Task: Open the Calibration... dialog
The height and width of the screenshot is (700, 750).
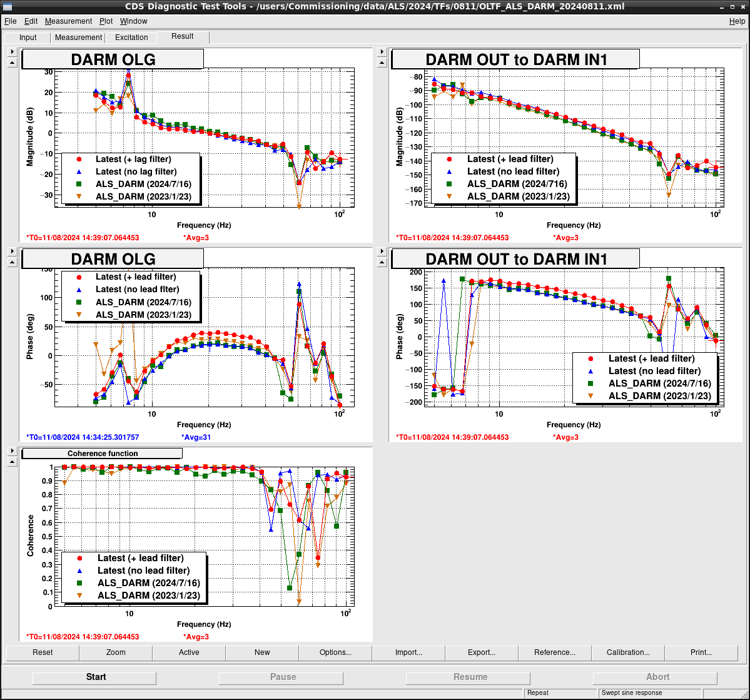Action: tap(628, 652)
